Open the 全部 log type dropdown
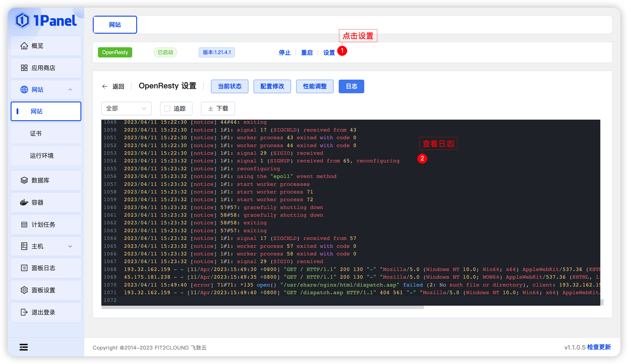 click(x=126, y=108)
